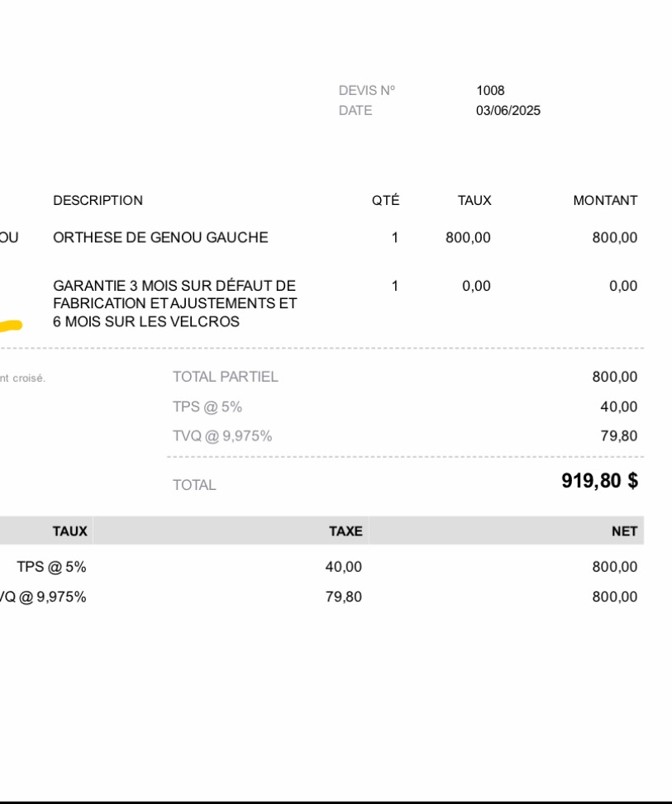Click the MONTANT column header

pyautogui.click(x=605, y=201)
